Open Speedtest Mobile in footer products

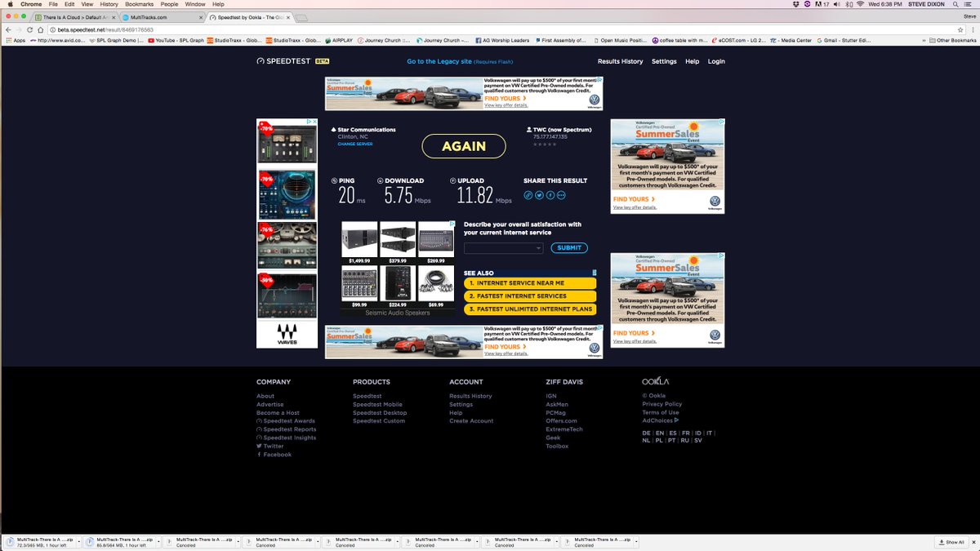coord(377,404)
